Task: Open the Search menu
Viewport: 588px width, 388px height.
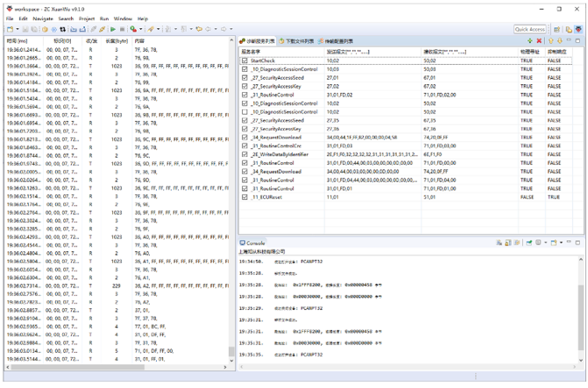Action: (x=66, y=18)
